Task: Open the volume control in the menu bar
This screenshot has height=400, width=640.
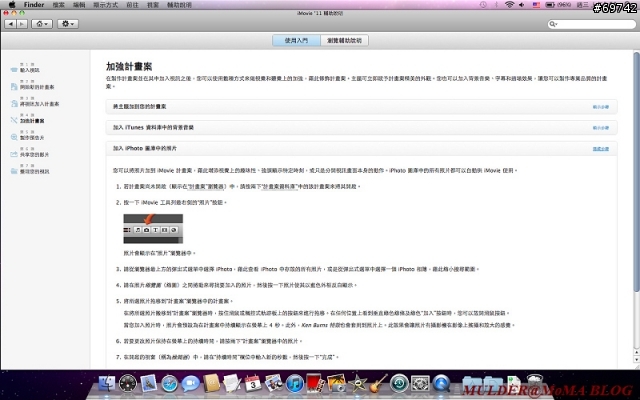Action: (522, 5)
